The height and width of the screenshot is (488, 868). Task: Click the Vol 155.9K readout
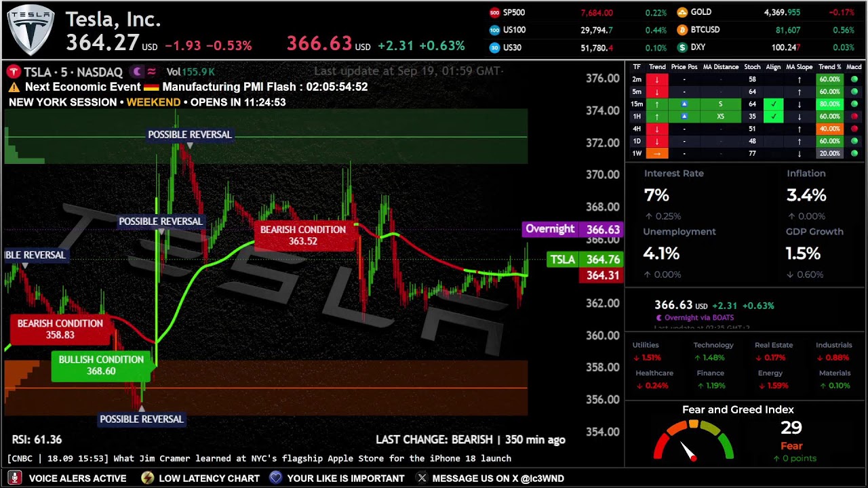[x=191, y=71]
